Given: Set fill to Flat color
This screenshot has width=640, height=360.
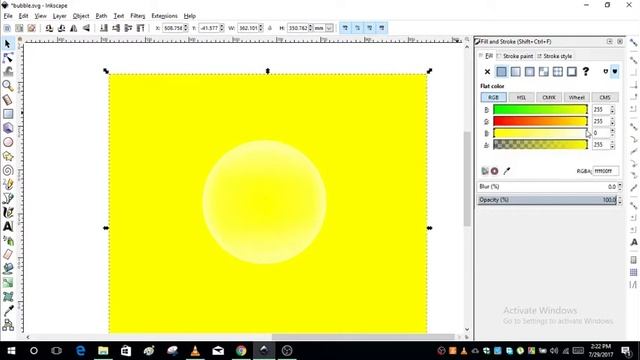Looking at the screenshot, I should 501,72.
